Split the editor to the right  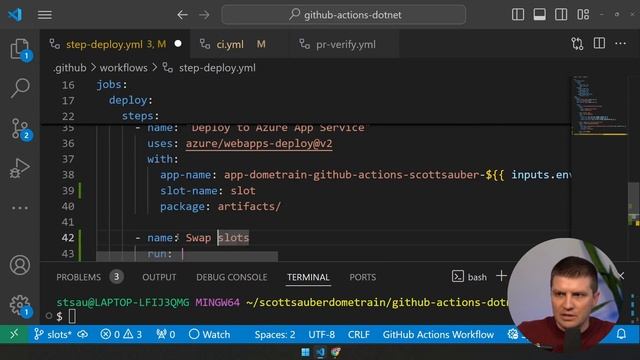(599, 43)
